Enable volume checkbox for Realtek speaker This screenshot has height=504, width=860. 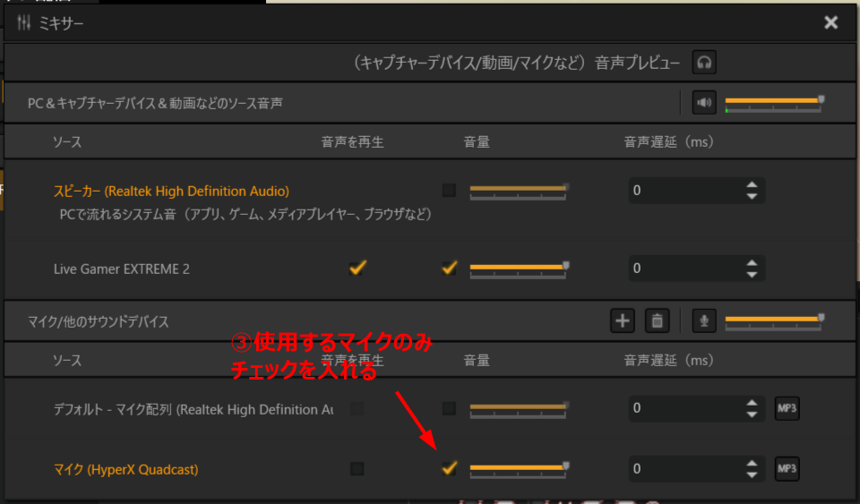[x=449, y=190]
